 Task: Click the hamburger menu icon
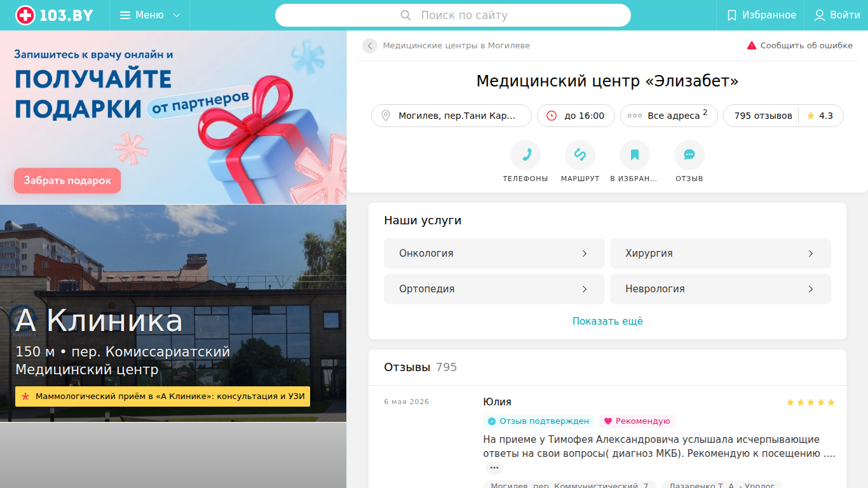125,15
